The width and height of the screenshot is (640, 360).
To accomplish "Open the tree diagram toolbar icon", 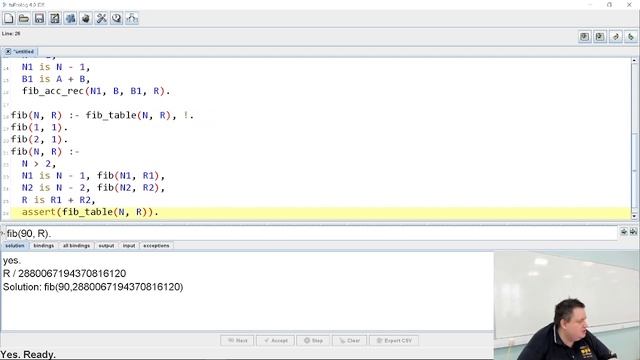I will (132, 18).
